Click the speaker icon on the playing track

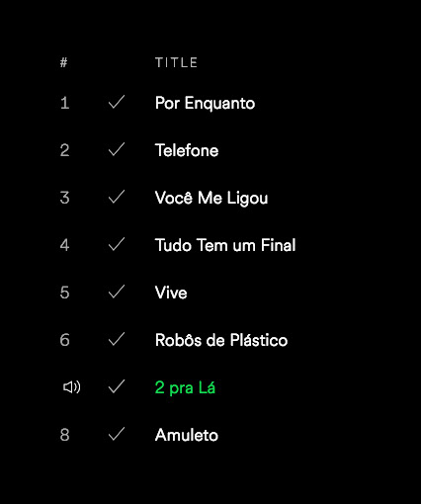pos(71,387)
